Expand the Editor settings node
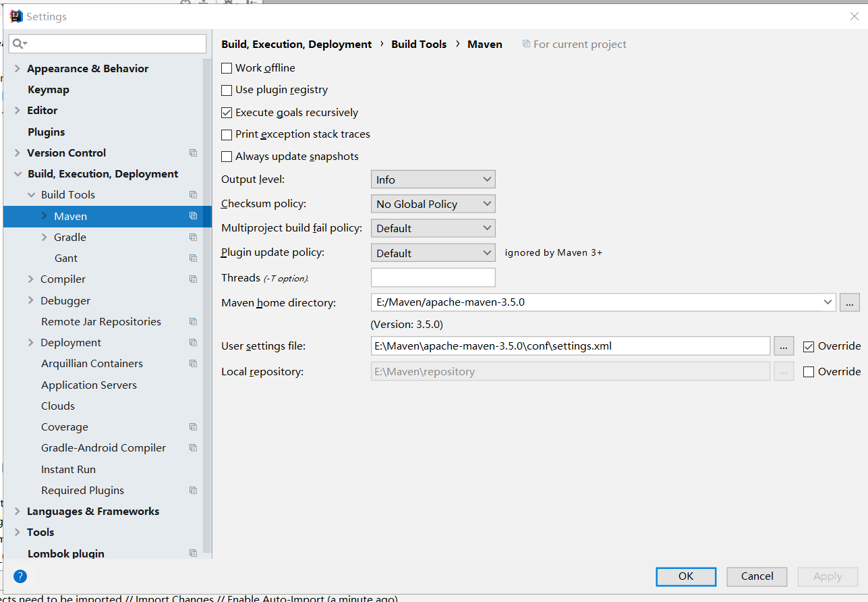Screen dimensions: 868x602 (18, 111)
